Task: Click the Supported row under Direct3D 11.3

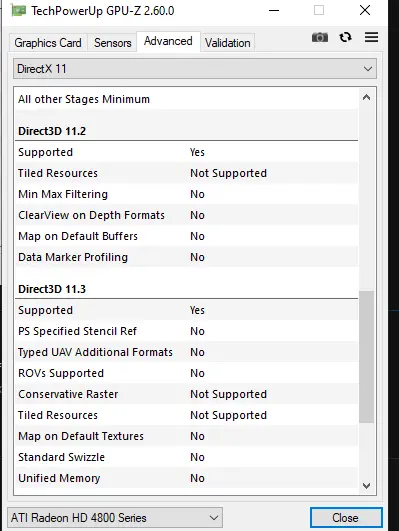Action: (x=186, y=310)
